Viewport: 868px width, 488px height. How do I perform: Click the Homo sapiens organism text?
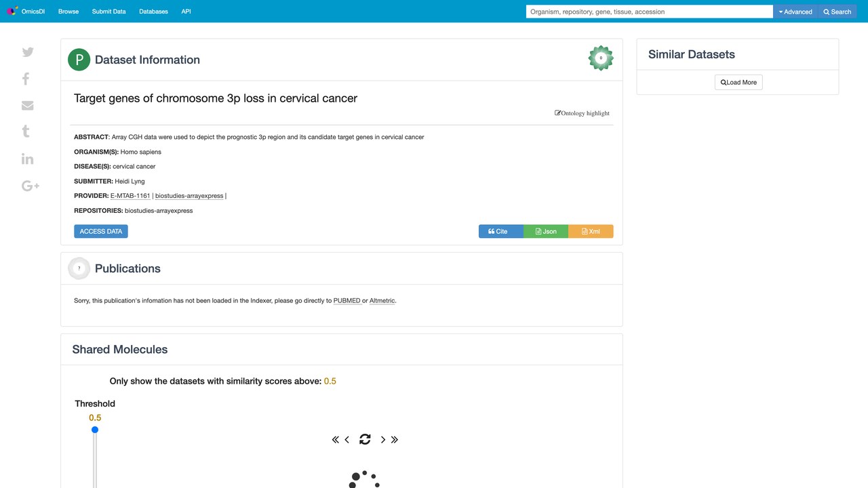click(141, 152)
